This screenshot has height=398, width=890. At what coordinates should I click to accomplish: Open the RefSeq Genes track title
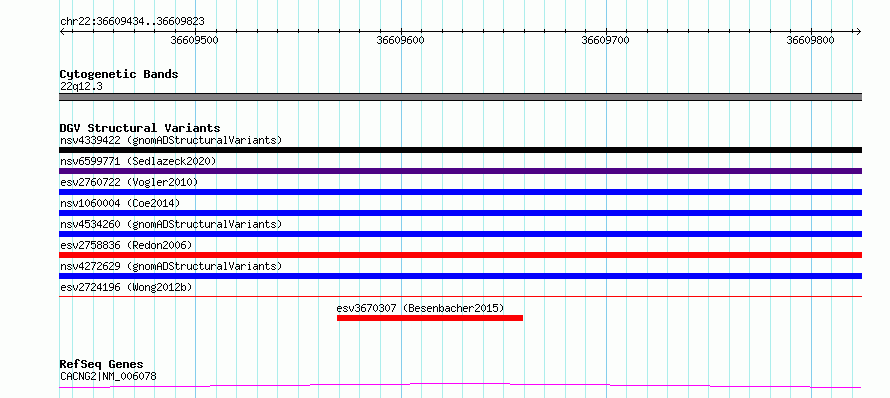(102, 365)
